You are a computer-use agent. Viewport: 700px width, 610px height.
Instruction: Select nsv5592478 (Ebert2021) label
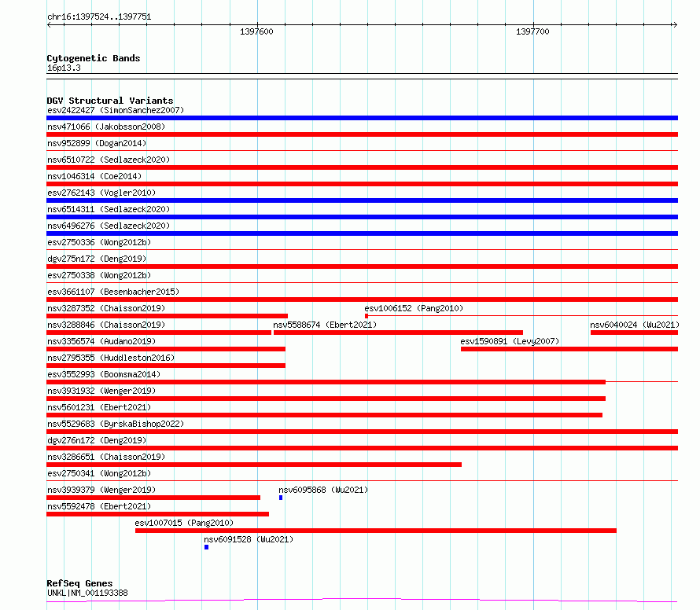pos(99,506)
